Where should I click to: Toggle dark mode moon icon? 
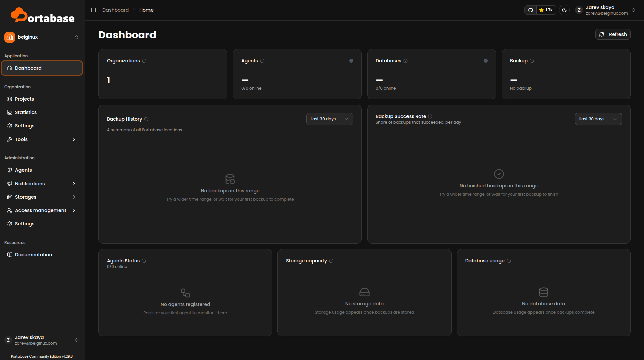tap(564, 10)
